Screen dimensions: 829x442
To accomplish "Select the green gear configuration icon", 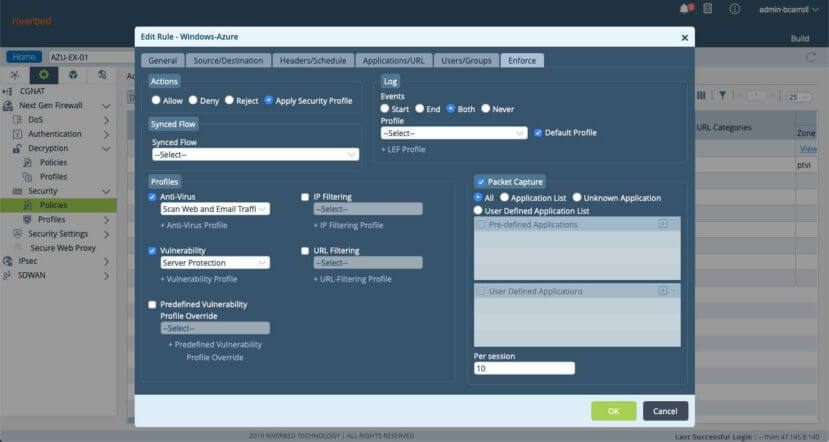I will 44,75.
